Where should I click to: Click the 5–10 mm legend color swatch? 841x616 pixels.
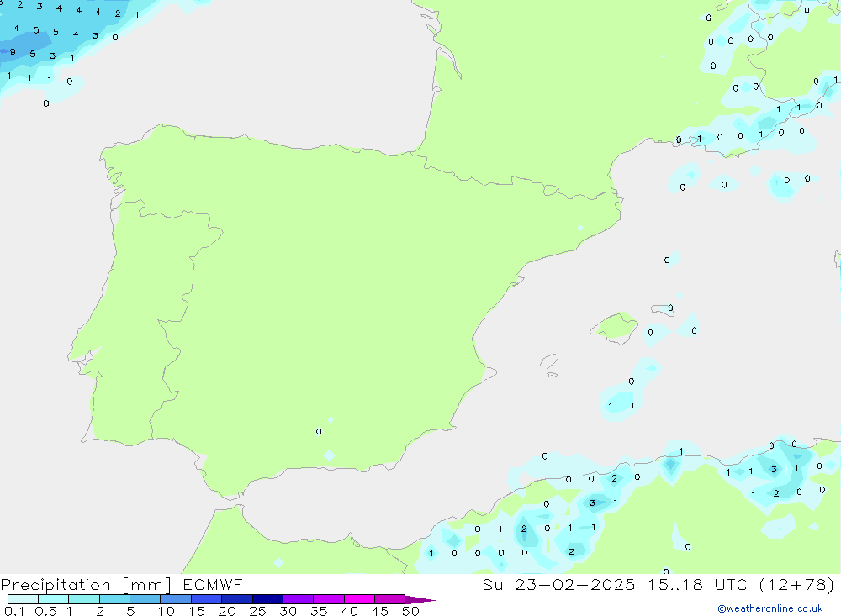(145, 599)
